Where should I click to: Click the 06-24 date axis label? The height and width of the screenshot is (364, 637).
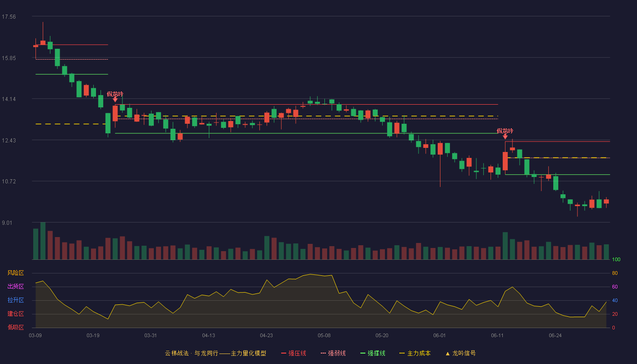coord(555,335)
